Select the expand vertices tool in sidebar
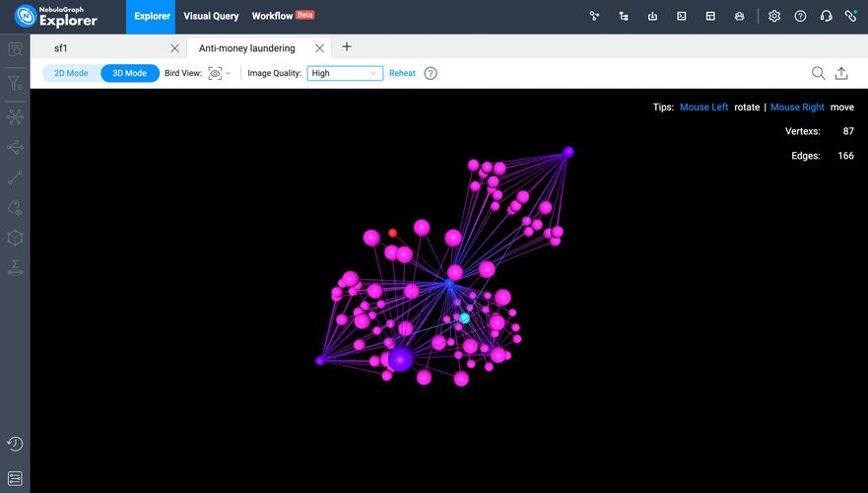Viewport: 868px width, 493px height. coord(15,117)
